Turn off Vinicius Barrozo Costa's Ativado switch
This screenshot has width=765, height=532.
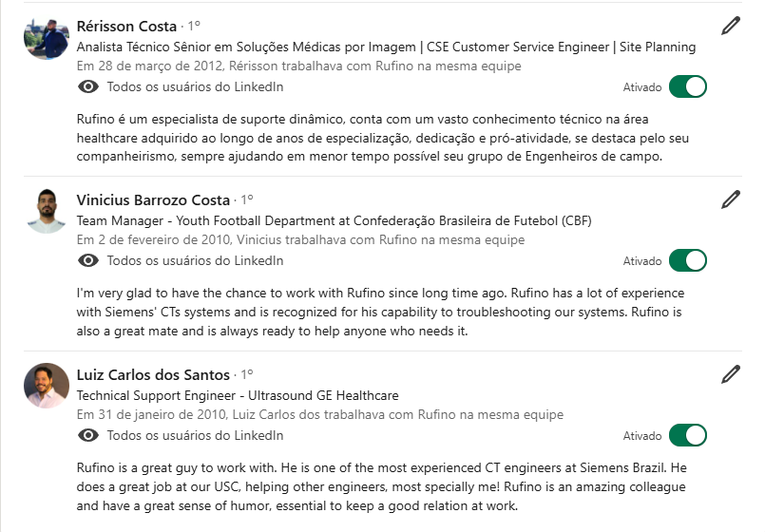pos(688,261)
